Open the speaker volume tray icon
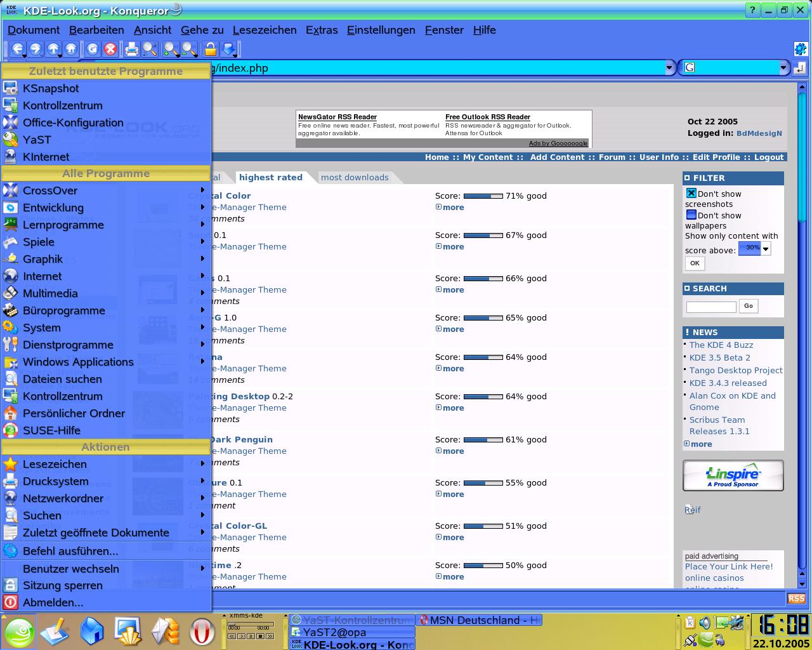The width and height of the screenshot is (812, 650). tap(705, 623)
